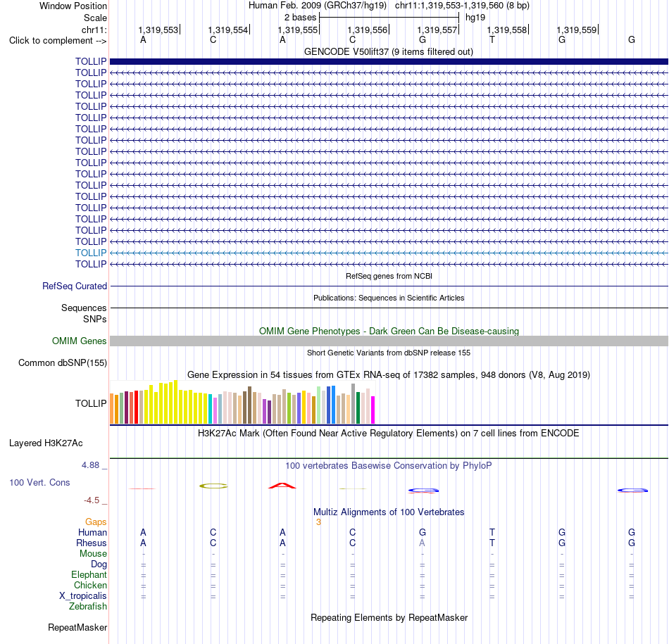Click base T in the complement ruler row
The width and height of the screenshot is (669, 644).
click(492, 39)
